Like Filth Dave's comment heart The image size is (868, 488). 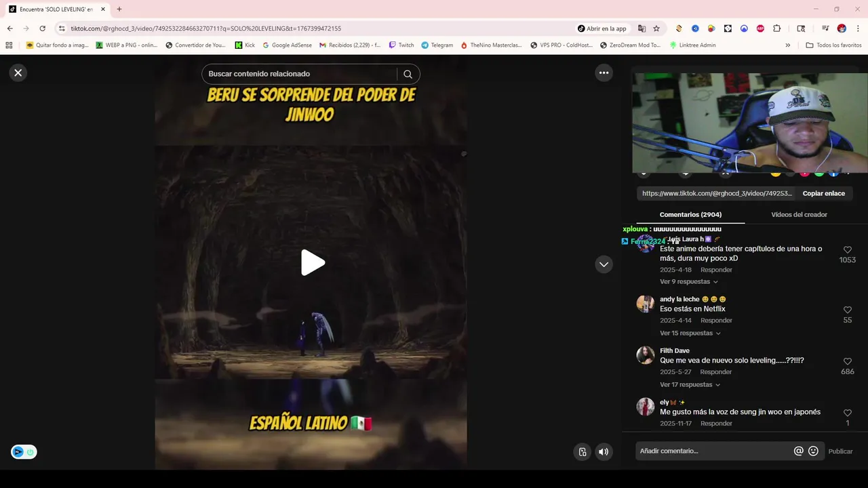[x=847, y=362]
